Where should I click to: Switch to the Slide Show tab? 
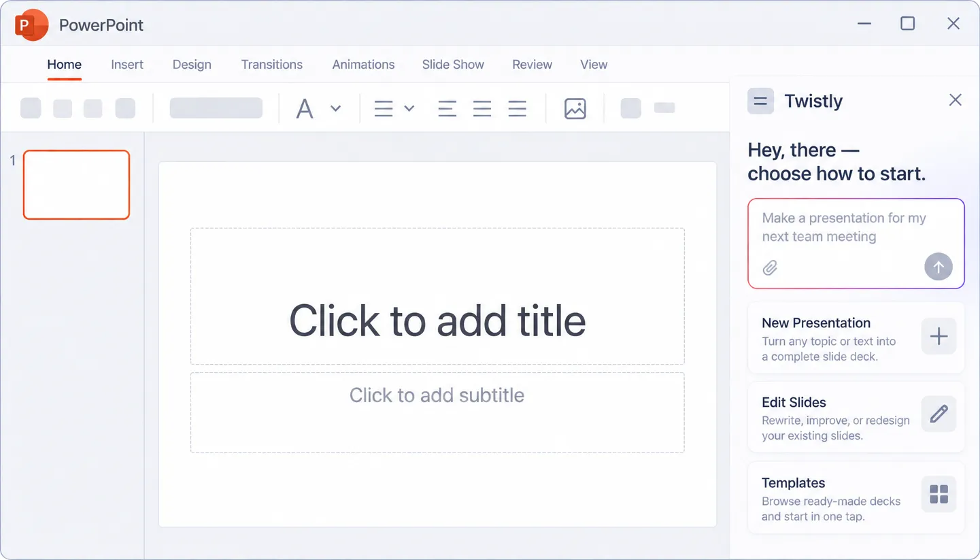453,65
